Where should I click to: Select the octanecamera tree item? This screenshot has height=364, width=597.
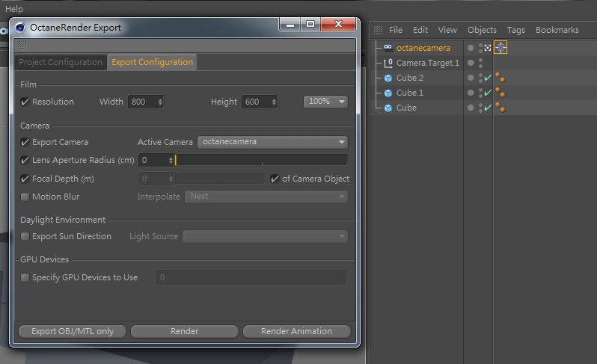tap(423, 48)
